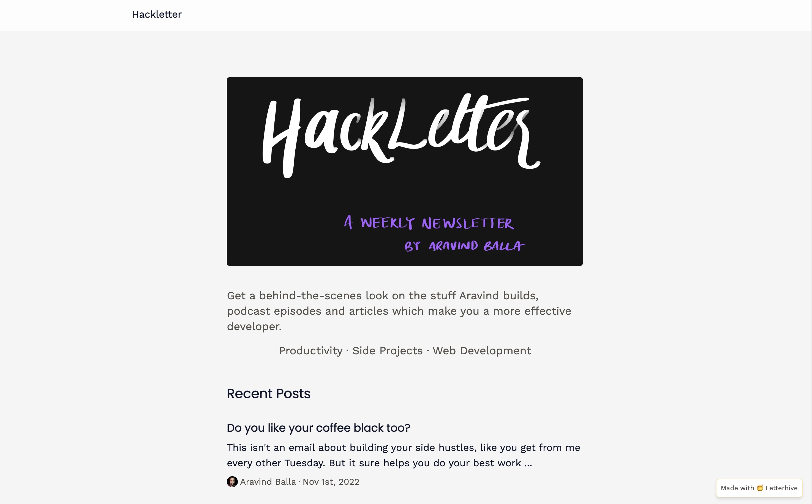The image size is (812, 504).
Task: Click the ellipsis ending the post excerpt
Action: tap(528, 463)
